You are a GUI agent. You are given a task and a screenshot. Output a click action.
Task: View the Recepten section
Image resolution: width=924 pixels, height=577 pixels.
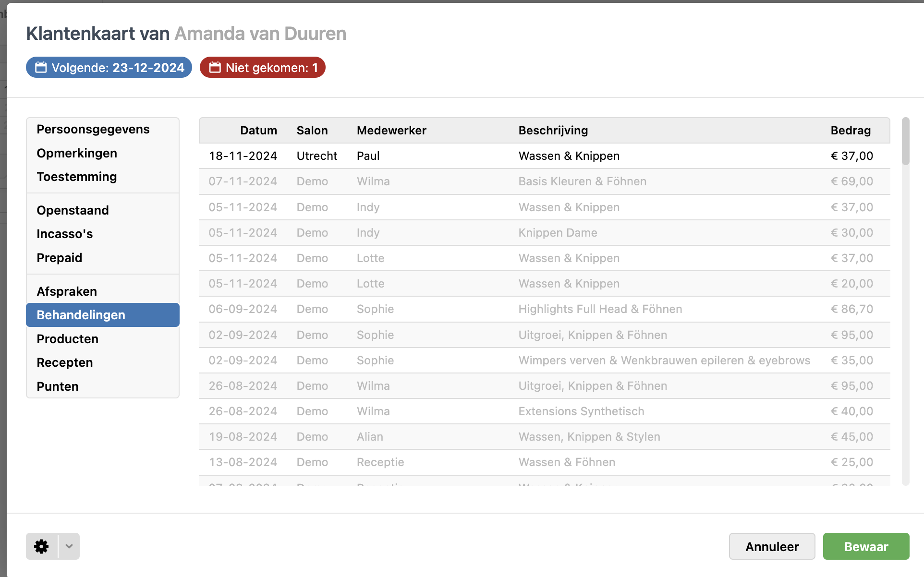[65, 362]
